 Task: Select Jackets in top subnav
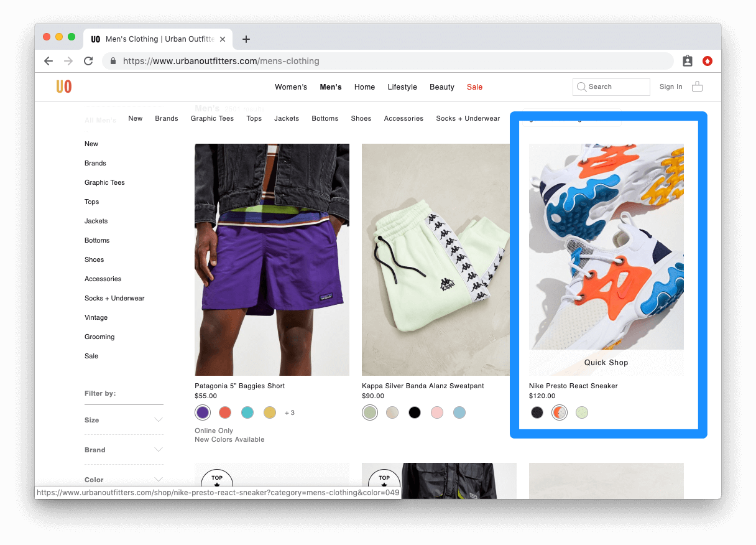pos(287,118)
